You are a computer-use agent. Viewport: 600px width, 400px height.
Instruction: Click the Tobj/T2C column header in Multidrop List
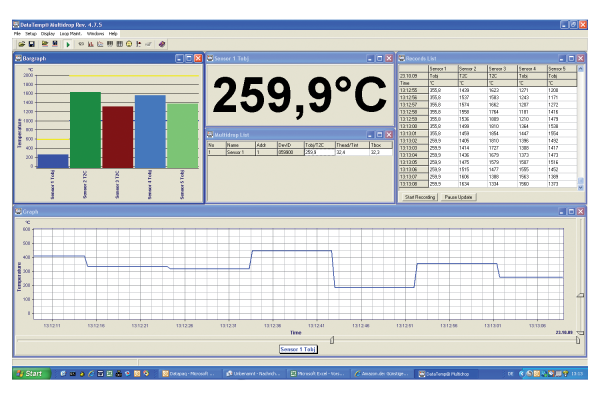click(x=320, y=145)
